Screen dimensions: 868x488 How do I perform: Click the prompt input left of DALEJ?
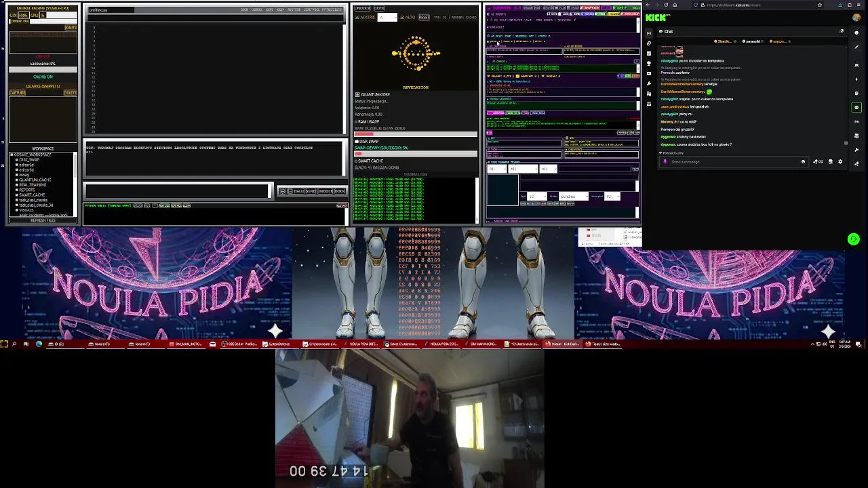[x=178, y=191]
